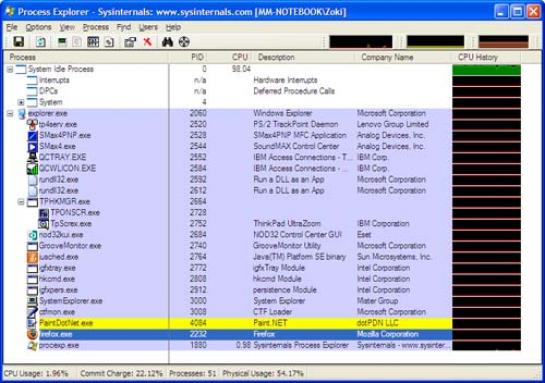The image size is (545, 383).
Task: Click the commit history mini graph in toolbar
Action: coord(436,42)
